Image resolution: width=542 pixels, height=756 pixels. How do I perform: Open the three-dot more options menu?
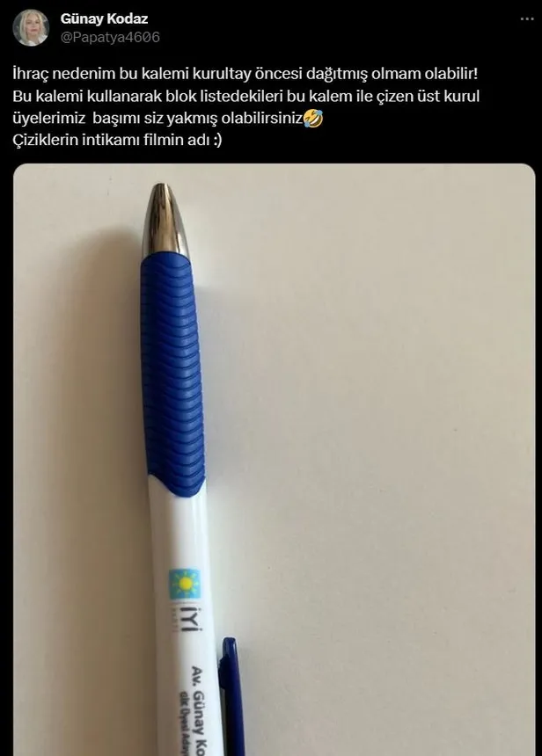tap(527, 18)
